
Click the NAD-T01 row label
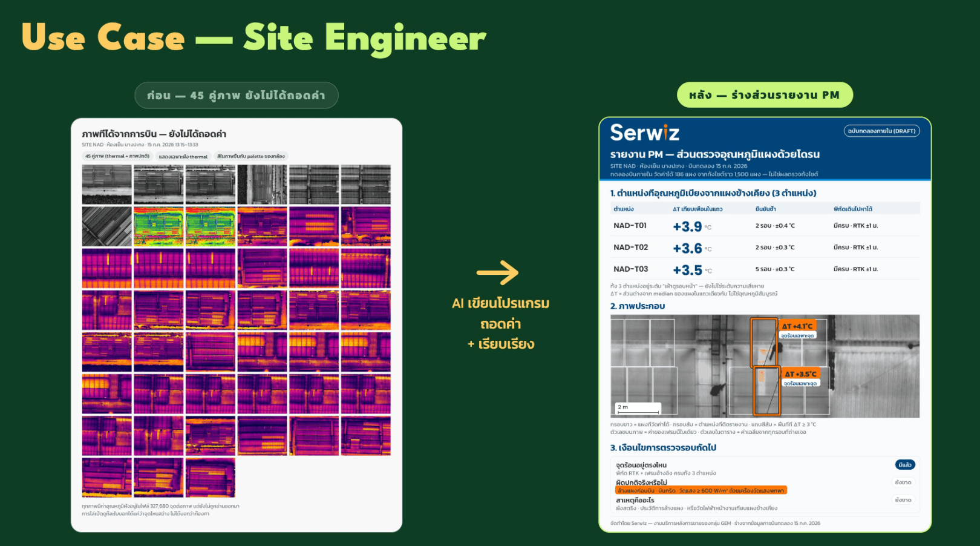630,226
